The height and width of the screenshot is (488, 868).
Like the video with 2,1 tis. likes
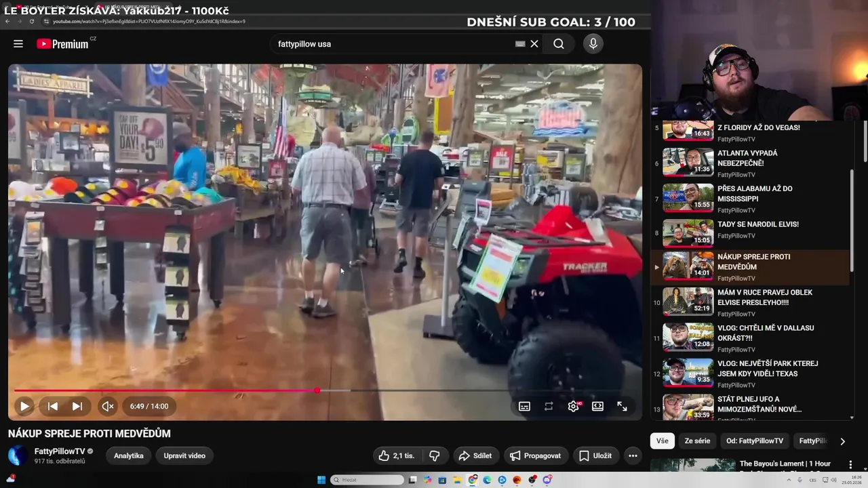(397, 455)
